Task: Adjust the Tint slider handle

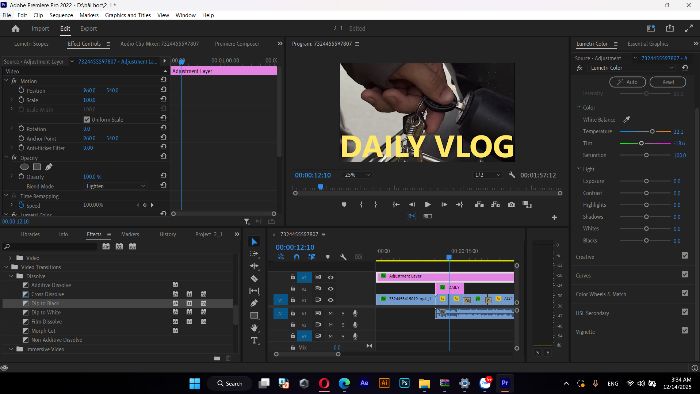Action: click(641, 143)
